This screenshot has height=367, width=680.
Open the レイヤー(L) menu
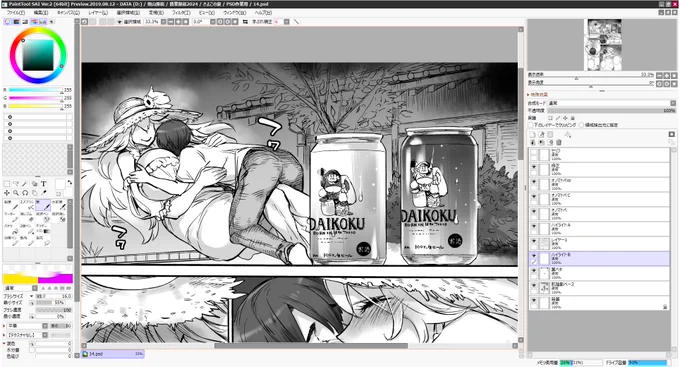point(98,13)
